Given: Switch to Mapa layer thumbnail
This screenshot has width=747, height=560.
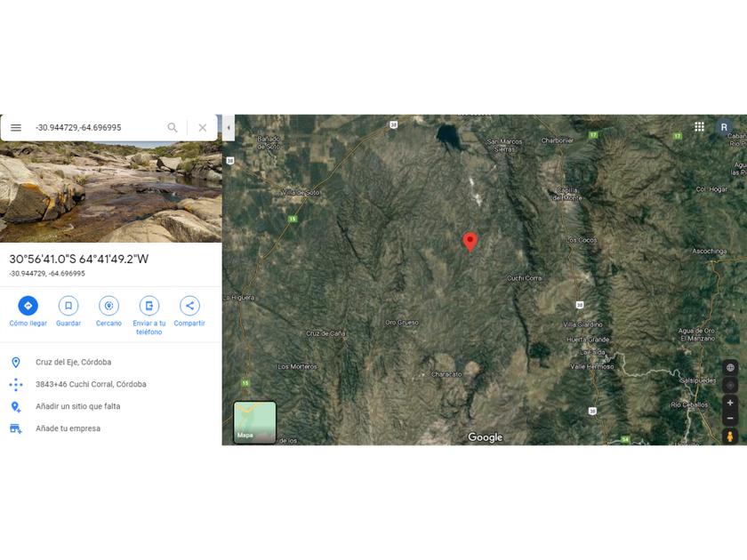Looking at the screenshot, I should tap(255, 422).
